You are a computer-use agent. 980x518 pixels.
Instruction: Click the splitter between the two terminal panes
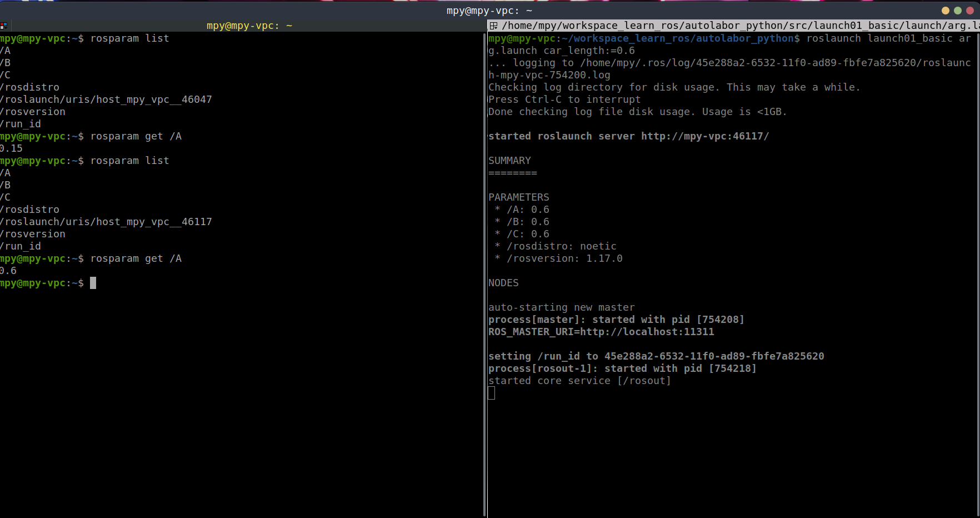[x=486, y=272]
